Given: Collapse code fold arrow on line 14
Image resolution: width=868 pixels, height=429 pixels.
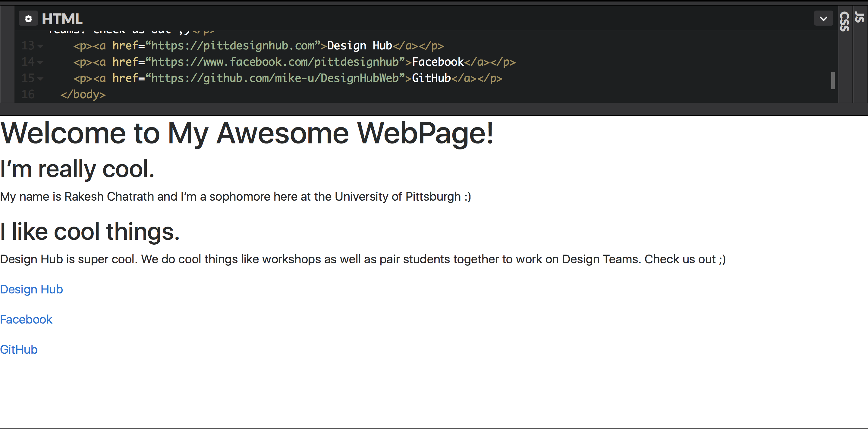Looking at the screenshot, I should click(40, 62).
